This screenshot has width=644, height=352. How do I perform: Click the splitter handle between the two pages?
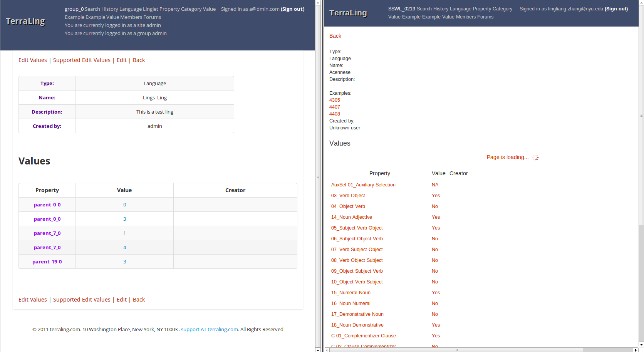318,176
